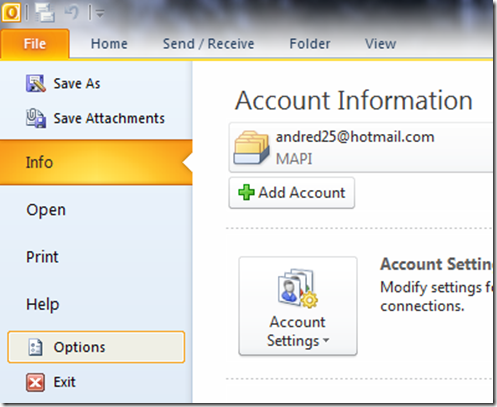Viewport: 497px width, 407px height.
Task: Select the andred25@hotmail.com account selector
Action: point(361,147)
